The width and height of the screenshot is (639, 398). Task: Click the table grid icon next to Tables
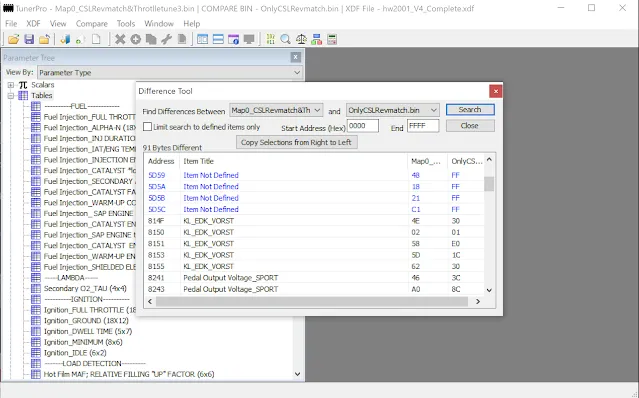(23, 95)
